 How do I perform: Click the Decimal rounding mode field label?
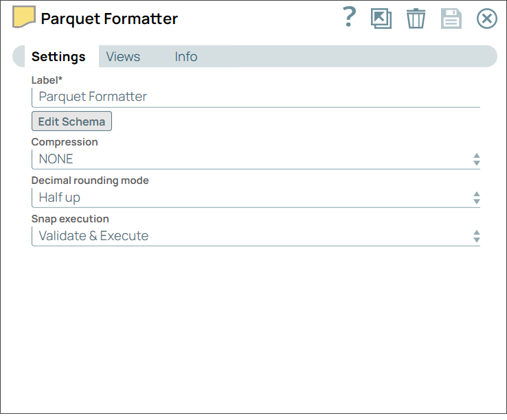click(x=90, y=180)
